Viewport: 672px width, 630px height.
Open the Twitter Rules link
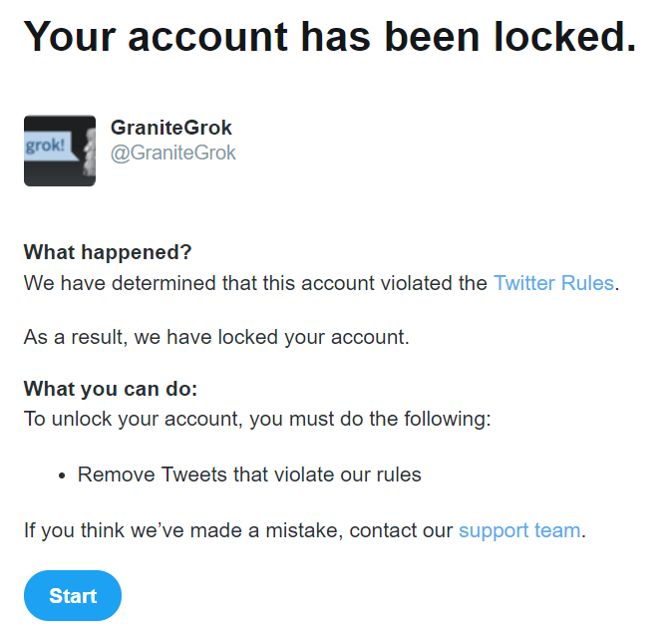point(553,283)
